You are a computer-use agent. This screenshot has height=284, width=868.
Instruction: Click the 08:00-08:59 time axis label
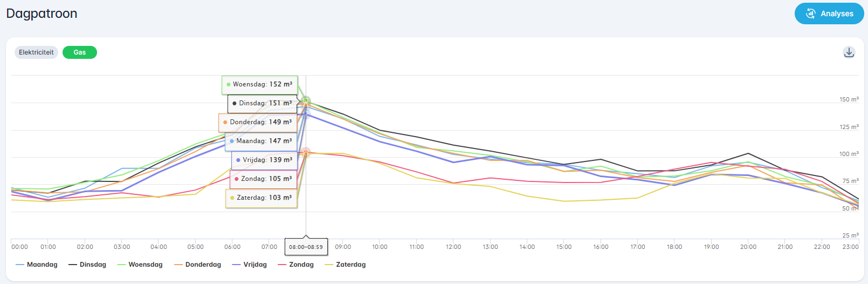(306, 247)
